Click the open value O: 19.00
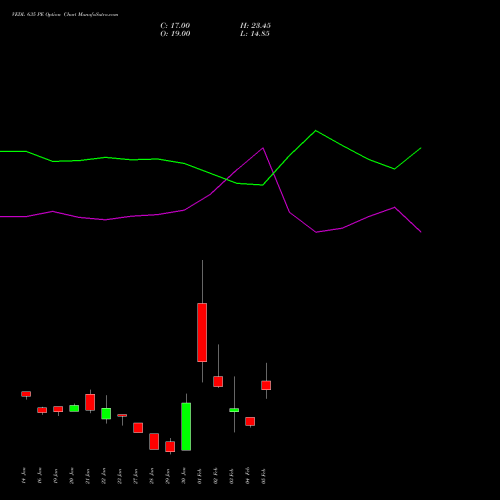 point(175,34)
